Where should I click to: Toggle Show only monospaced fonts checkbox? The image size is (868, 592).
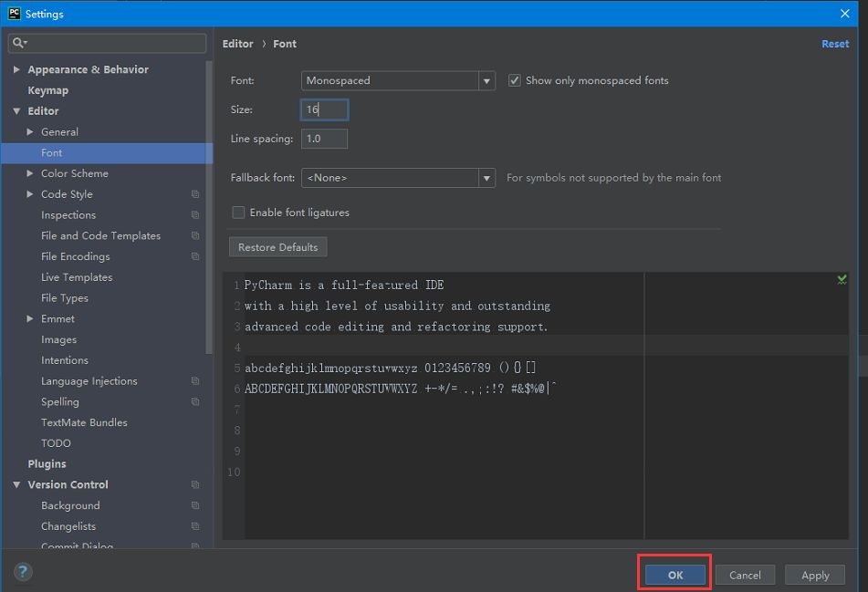[x=514, y=80]
